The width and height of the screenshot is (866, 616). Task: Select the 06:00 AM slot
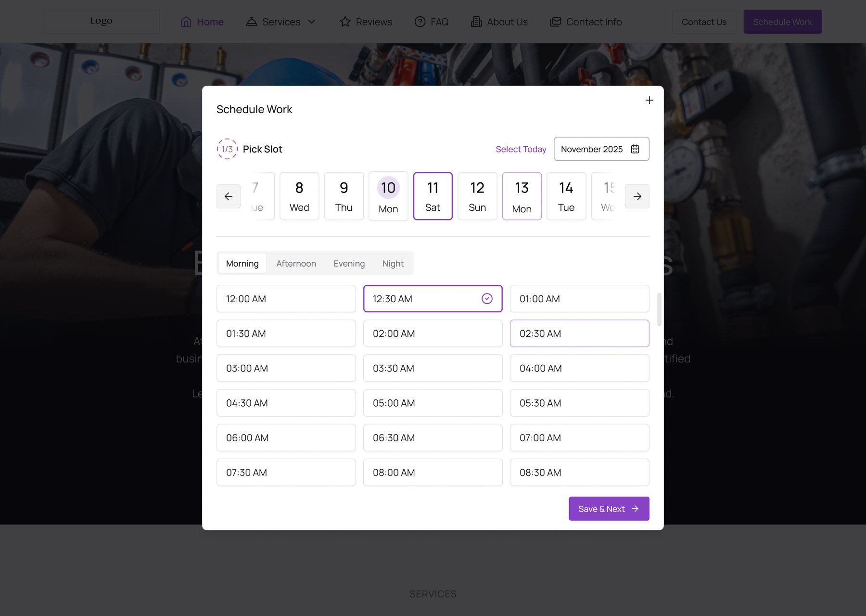coord(286,437)
